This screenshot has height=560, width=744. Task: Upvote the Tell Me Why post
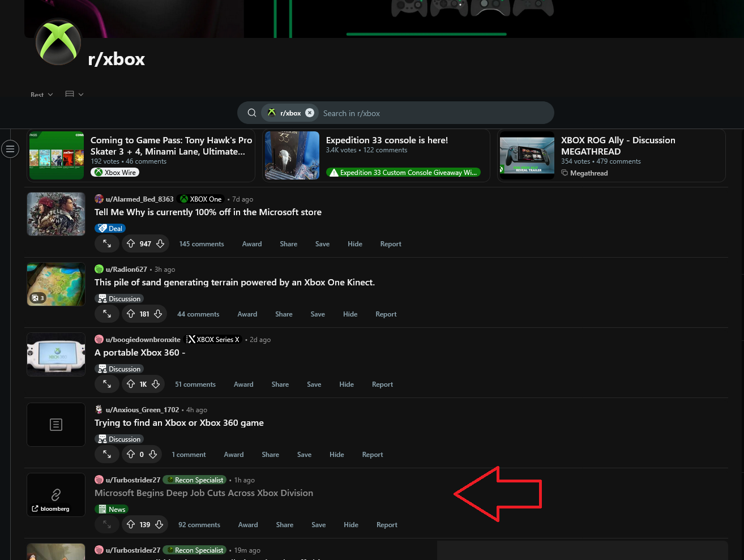pyautogui.click(x=131, y=243)
